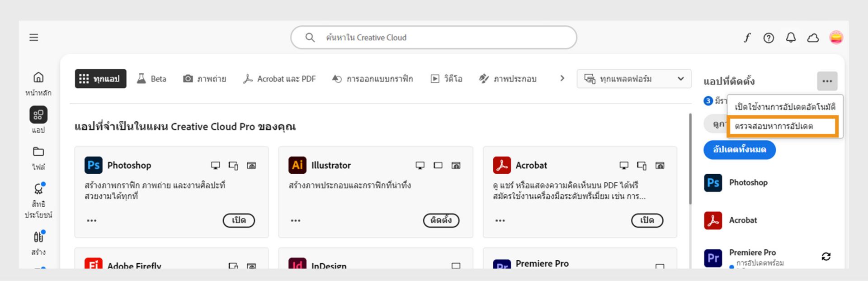
Task: Click the web platform icon on Acrobat card
Action: click(x=660, y=166)
